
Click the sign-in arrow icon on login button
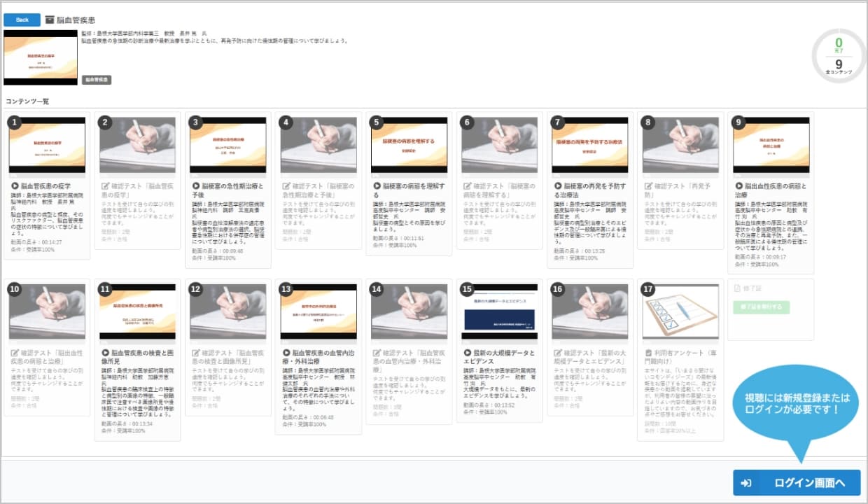[746, 483]
